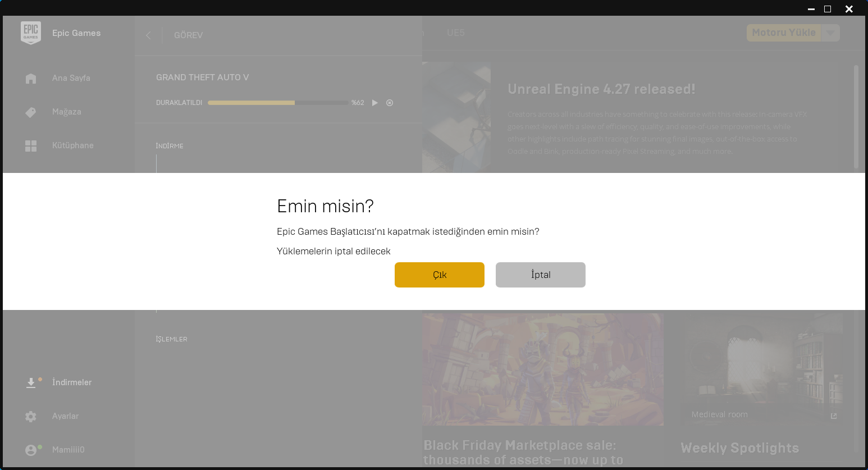Go back using the chevron beside GÖREV
The height and width of the screenshot is (470, 868).
point(148,35)
